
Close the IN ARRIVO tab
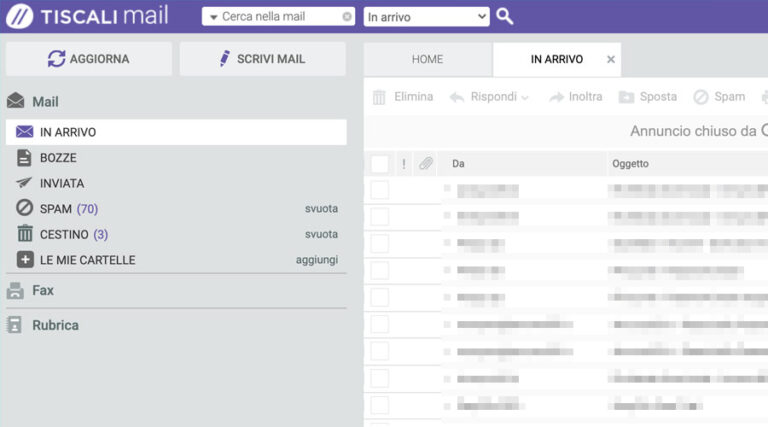click(x=611, y=59)
